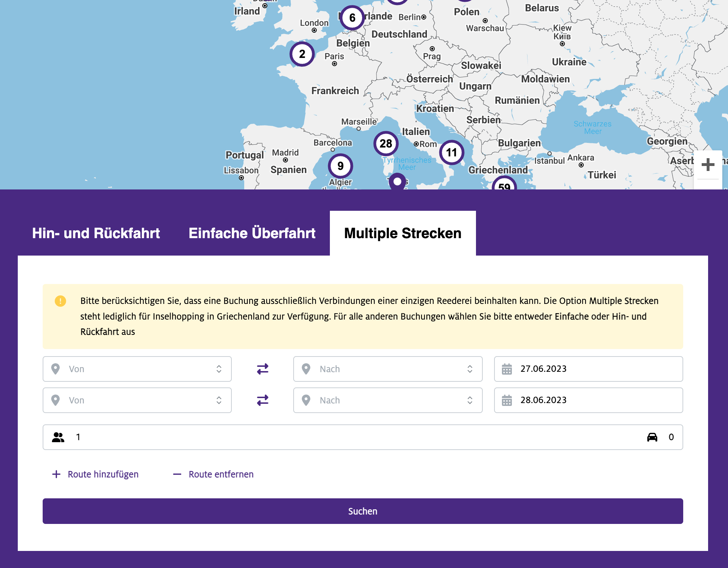
Task: Click the map zoom-in plus button
Action: 708,165
